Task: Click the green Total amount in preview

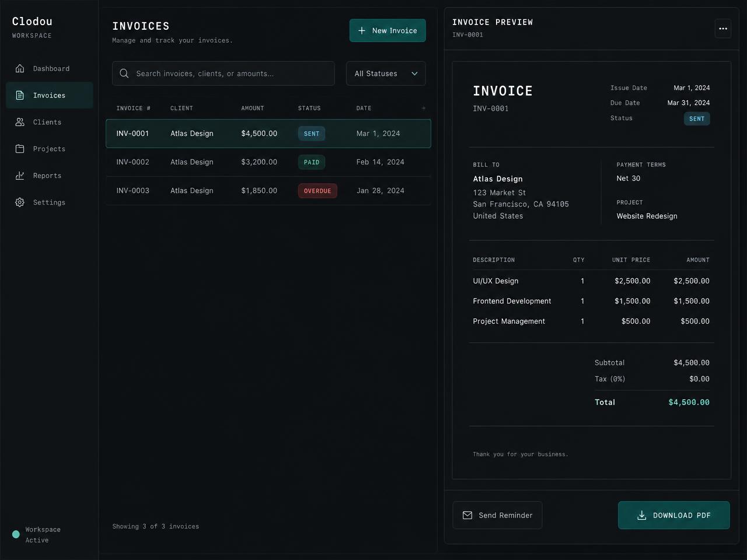Action: (x=689, y=402)
